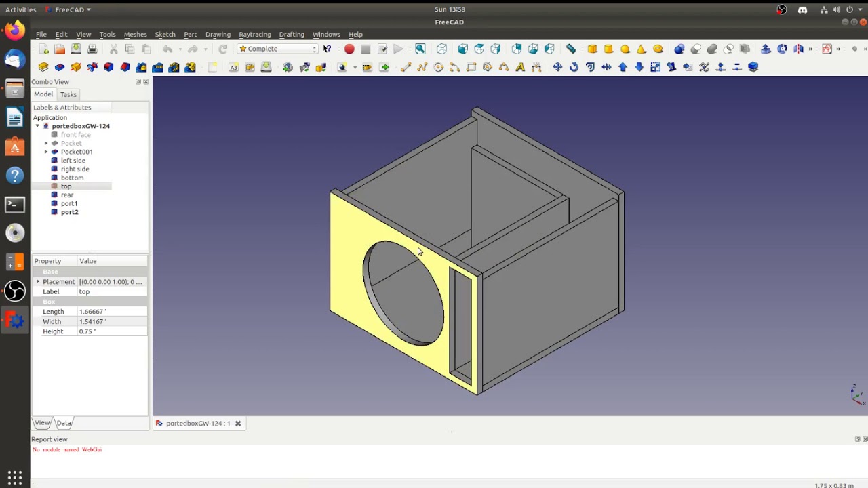Click the Edit macro icon
The height and width of the screenshot is (488, 868).
tap(382, 49)
